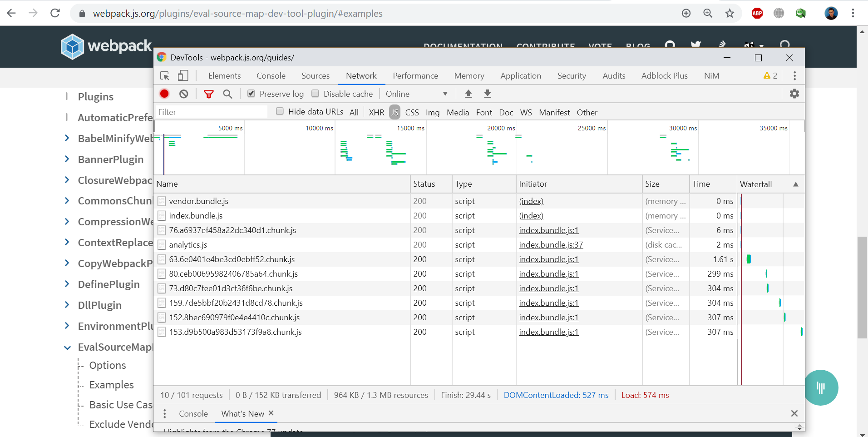Clear the network log
Viewport: 868px width, 437px height.
[x=183, y=94]
